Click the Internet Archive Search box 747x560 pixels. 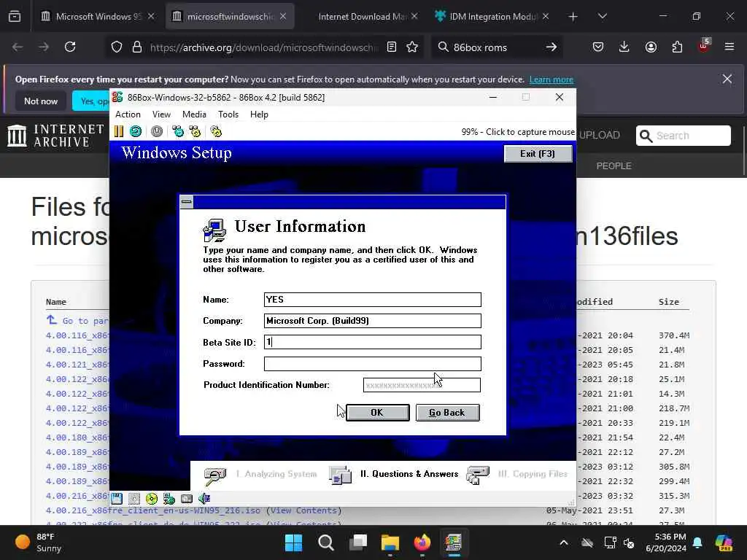(683, 136)
